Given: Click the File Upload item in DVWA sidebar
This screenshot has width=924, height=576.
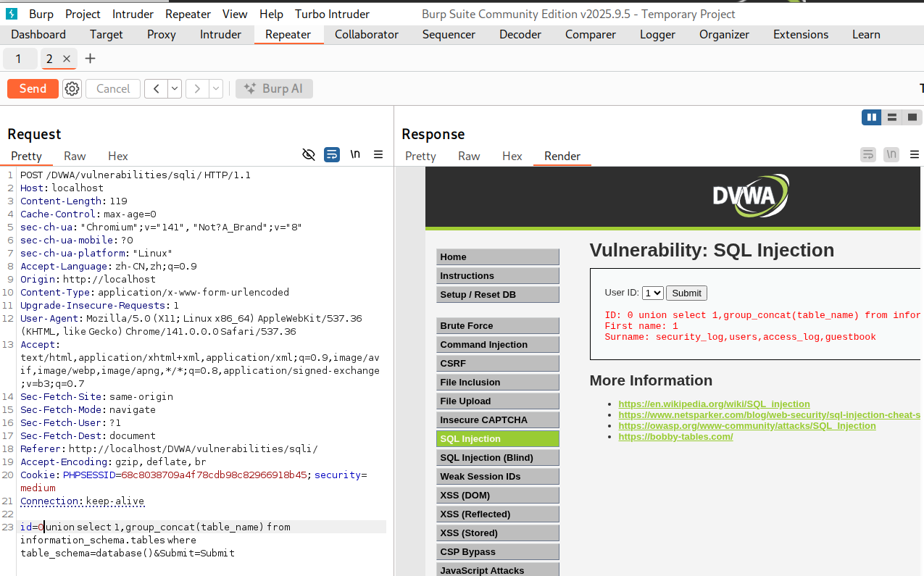Looking at the screenshot, I should (x=498, y=401).
